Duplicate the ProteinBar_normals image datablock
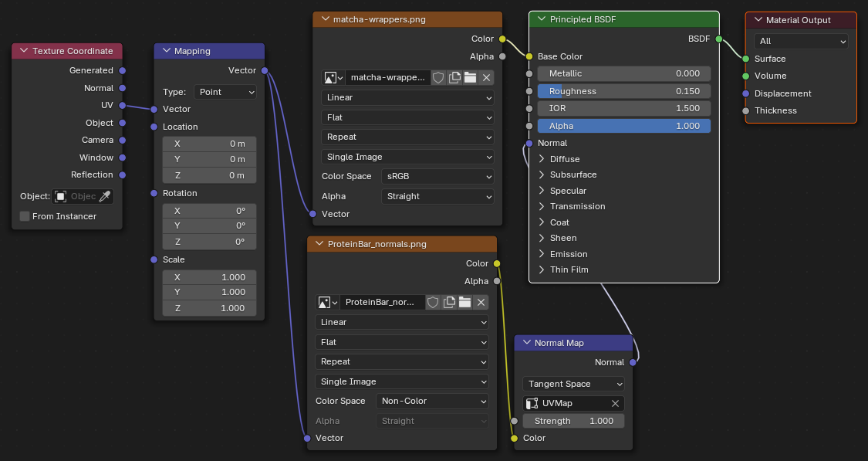 click(x=449, y=302)
